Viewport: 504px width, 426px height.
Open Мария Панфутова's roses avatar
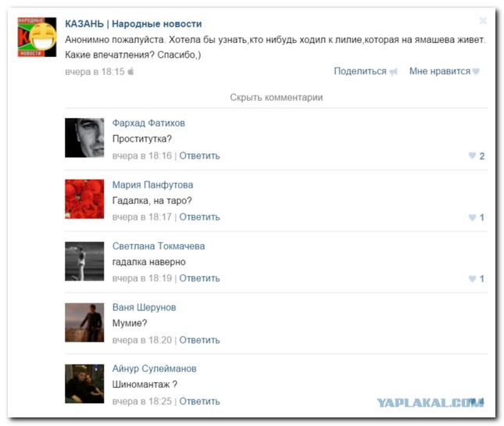84,199
